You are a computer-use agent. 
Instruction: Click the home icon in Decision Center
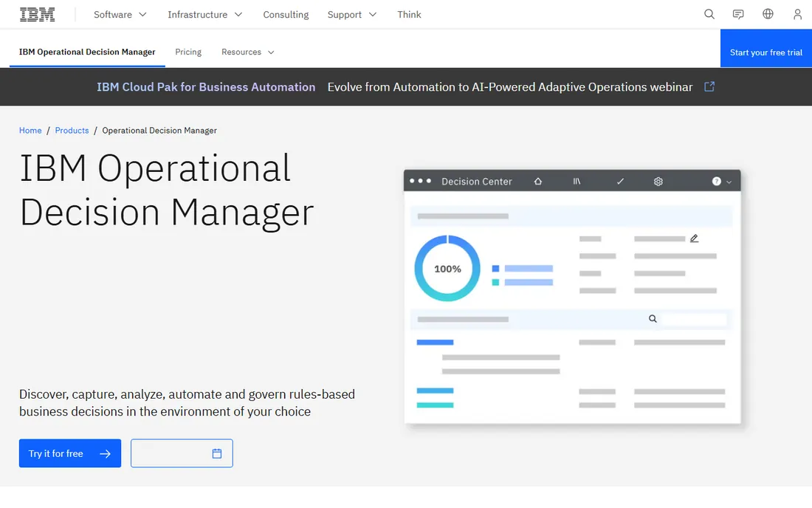[x=538, y=181]
